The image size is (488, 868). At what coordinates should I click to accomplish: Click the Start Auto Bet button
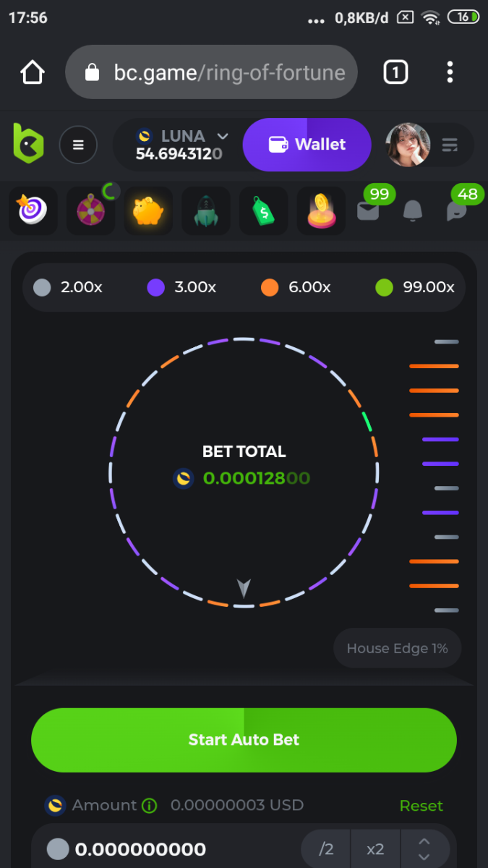pos(244,740)
